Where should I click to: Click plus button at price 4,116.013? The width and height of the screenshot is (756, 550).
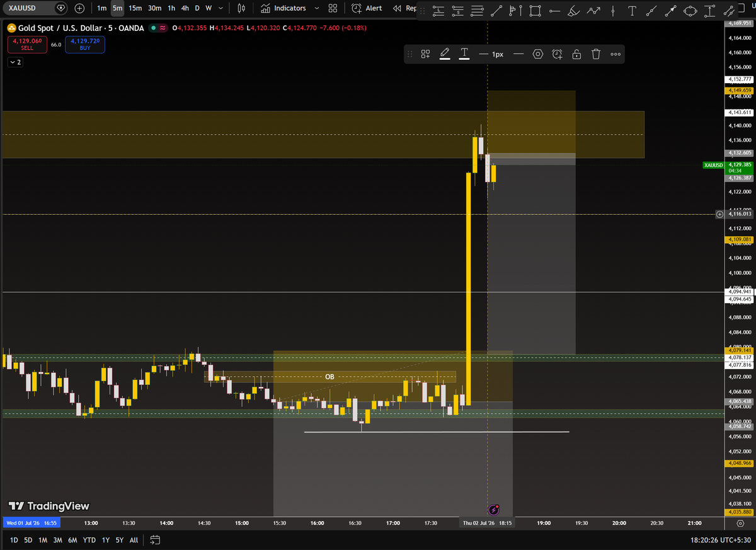pyautogui.click(x=719, y=214)
